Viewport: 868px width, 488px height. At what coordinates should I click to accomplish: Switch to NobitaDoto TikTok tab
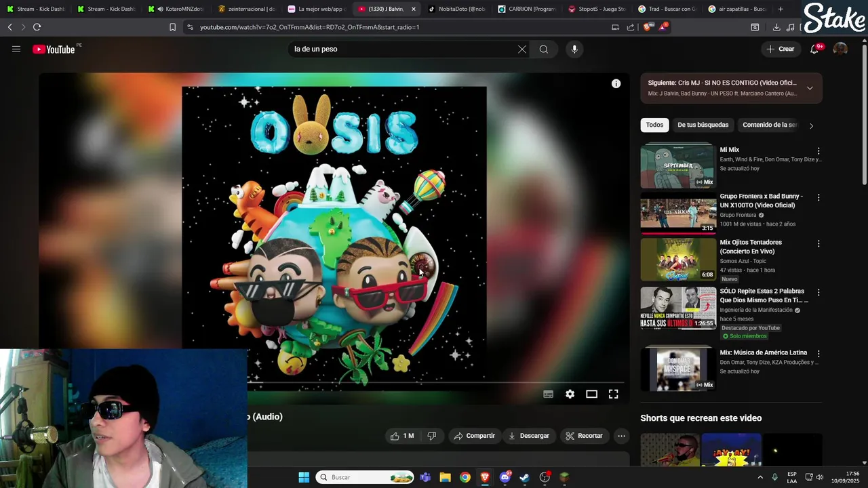click(x=456, y=9)
